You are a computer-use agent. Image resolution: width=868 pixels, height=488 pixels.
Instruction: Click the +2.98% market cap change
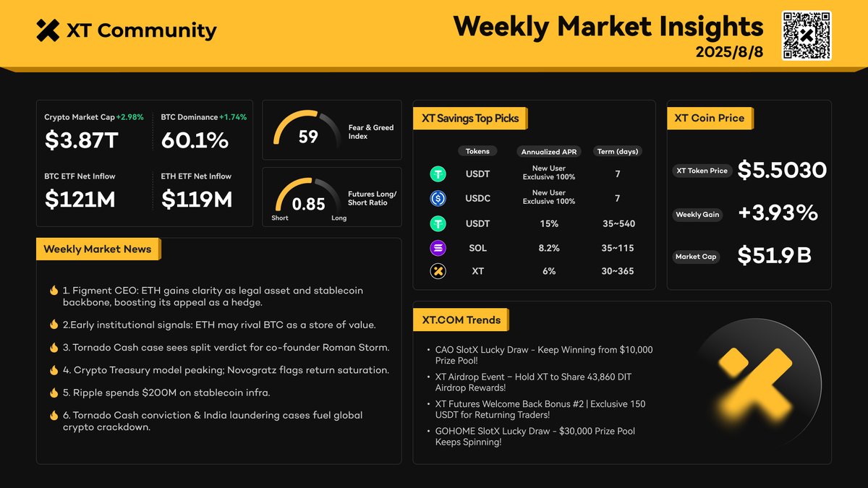[x=130, y=117]
